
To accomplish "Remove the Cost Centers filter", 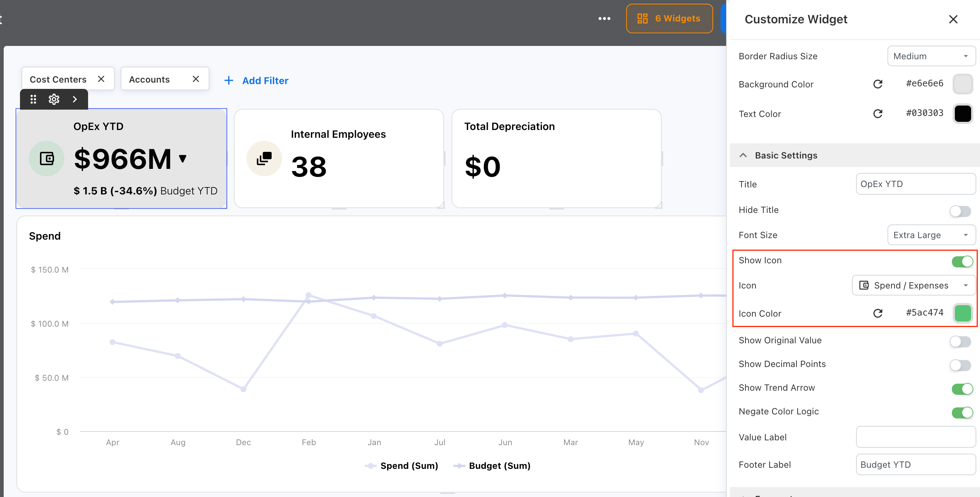I will click(101, 79).
